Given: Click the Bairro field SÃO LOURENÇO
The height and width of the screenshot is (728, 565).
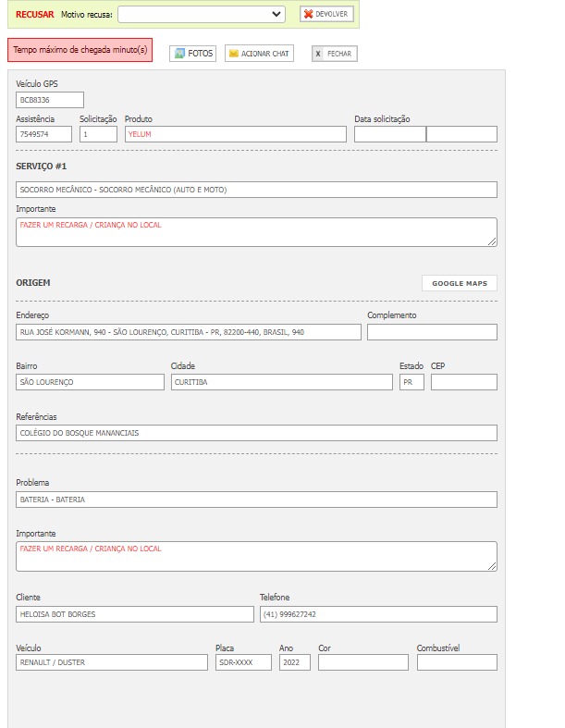Looking at the screenshot, I should 90,382.
